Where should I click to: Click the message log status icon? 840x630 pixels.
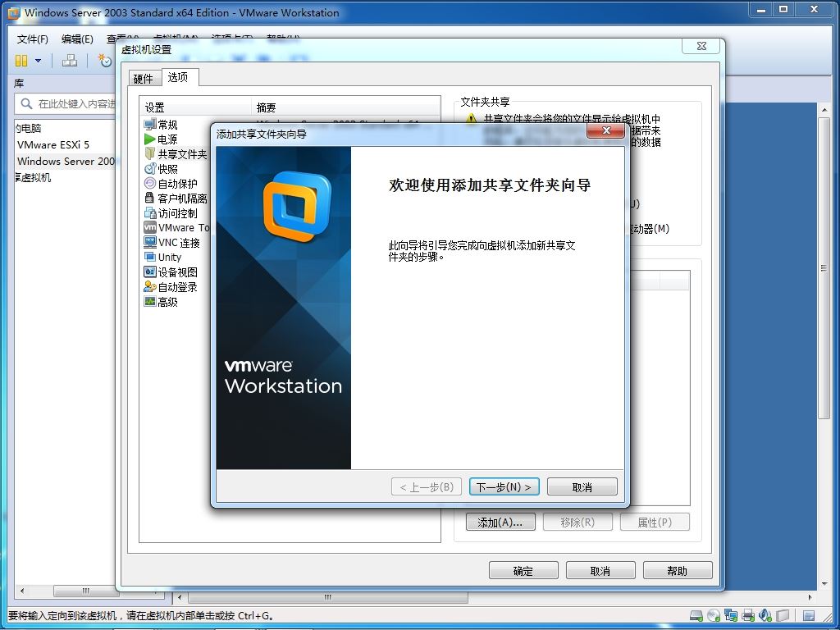(809, 615)
